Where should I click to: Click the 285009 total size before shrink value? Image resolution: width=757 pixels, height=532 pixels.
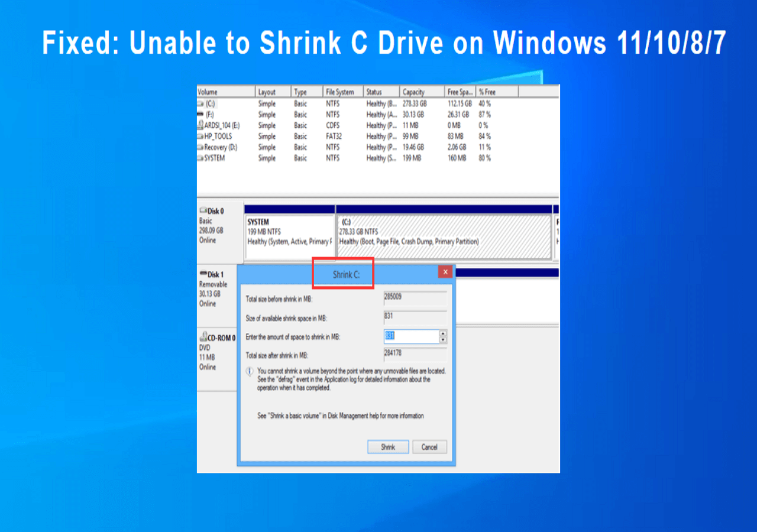pos(415,298)
